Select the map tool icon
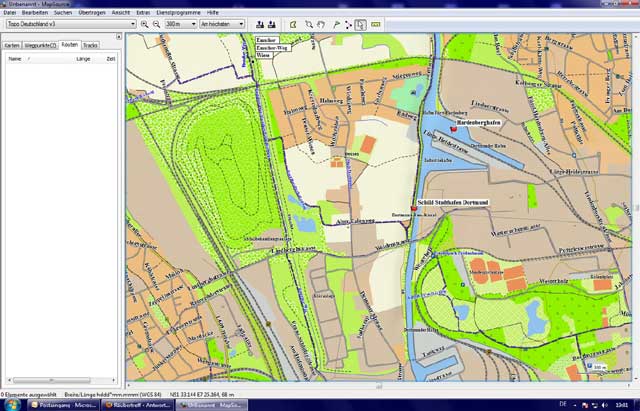Screen dimensions: 640x411 (x=293, y=23)
